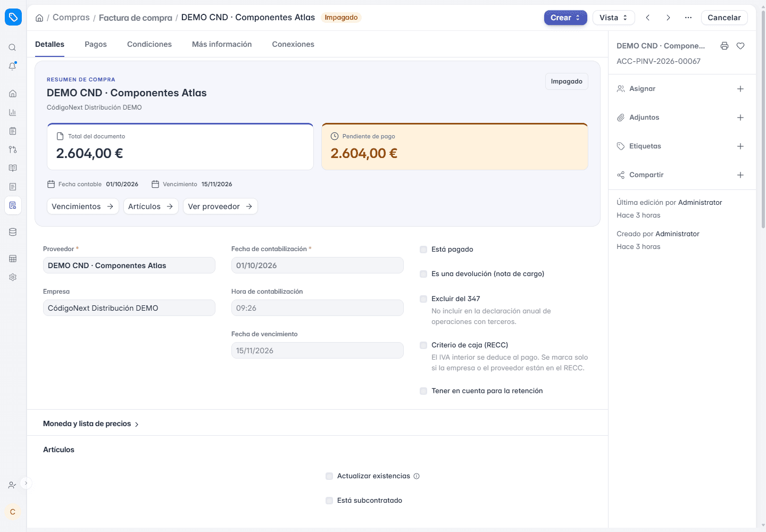Add an attachment with the Adjuntos plus

tap(740, 118)
